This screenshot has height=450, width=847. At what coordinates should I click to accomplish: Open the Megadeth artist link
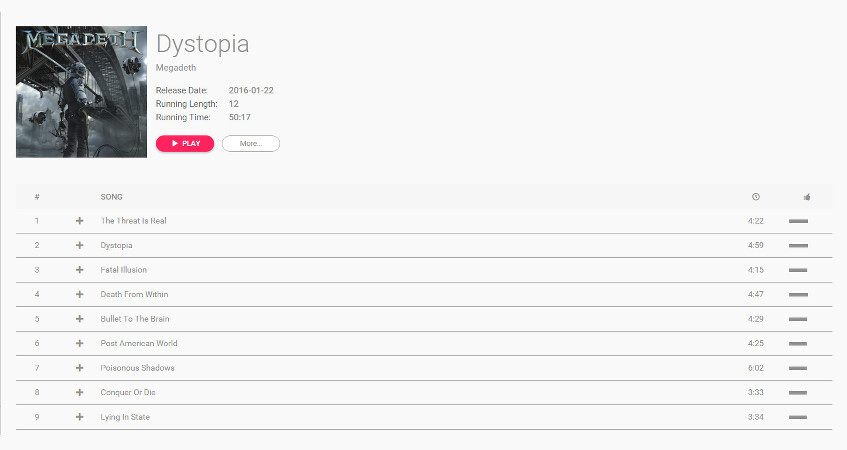[x=176, y=68]
